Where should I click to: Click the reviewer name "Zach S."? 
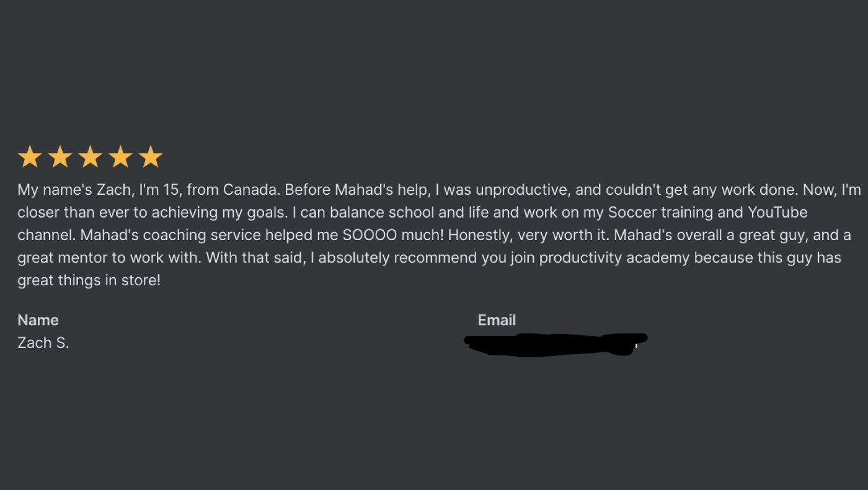43,343
